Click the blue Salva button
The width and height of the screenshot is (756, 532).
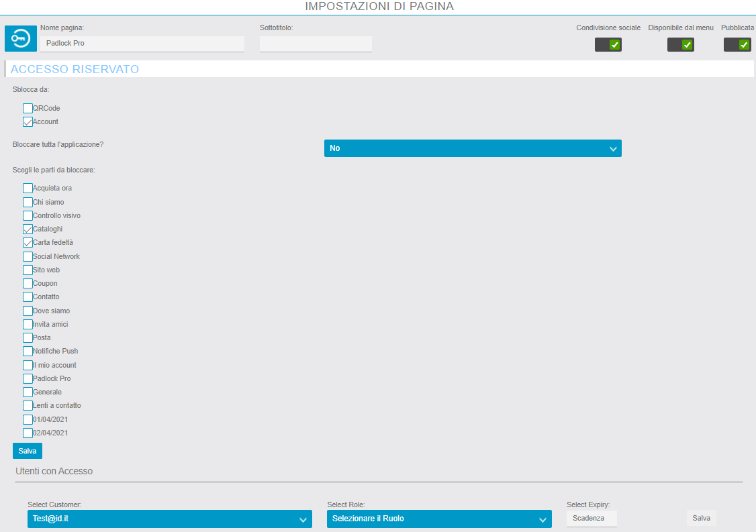(x=28, y=451)
